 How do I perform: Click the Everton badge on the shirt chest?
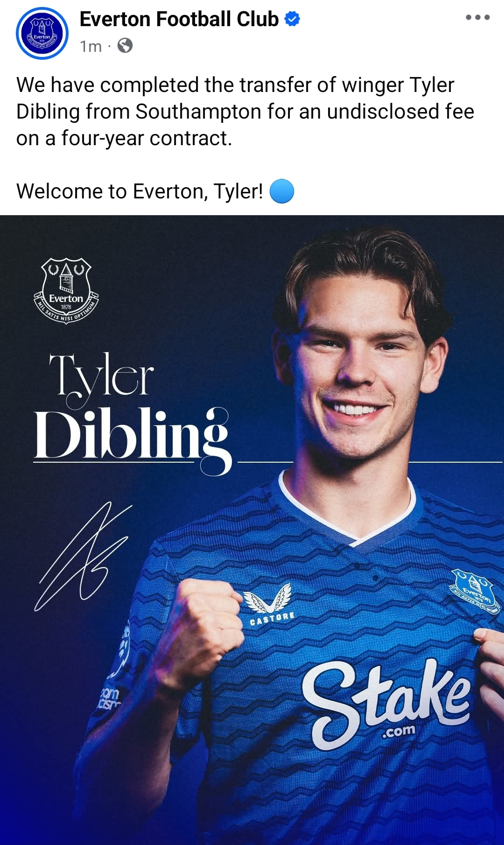point(473,591)
